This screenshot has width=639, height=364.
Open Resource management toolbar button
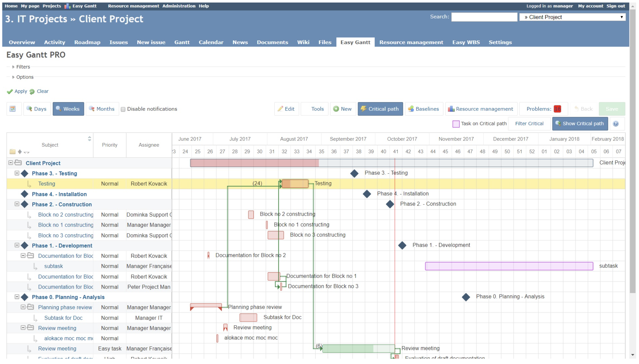481,109
